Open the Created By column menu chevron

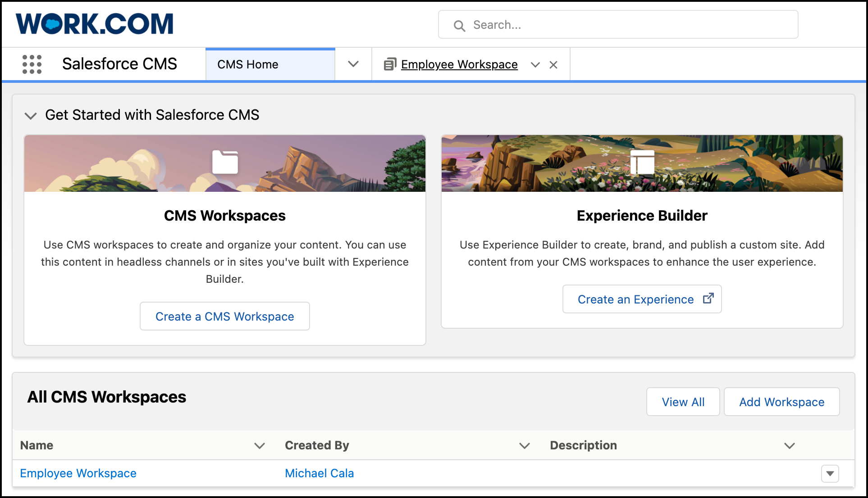[x=525, y=446]
